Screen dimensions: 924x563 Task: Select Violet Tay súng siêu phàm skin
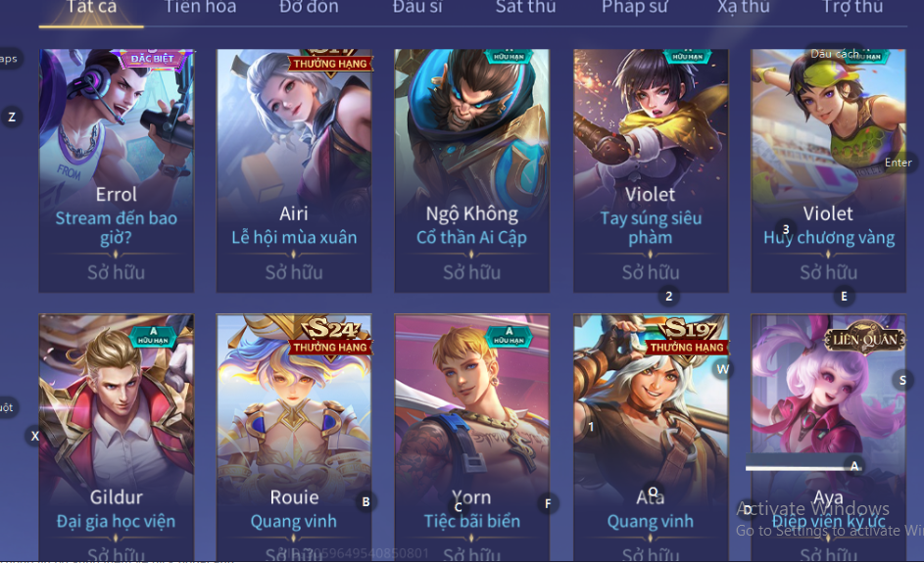click(651, 170)
